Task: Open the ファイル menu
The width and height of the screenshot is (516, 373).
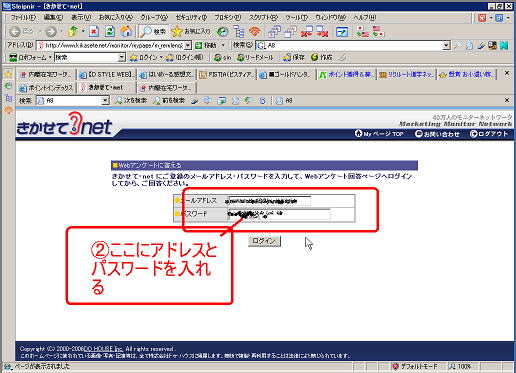Action: [23, 17]
